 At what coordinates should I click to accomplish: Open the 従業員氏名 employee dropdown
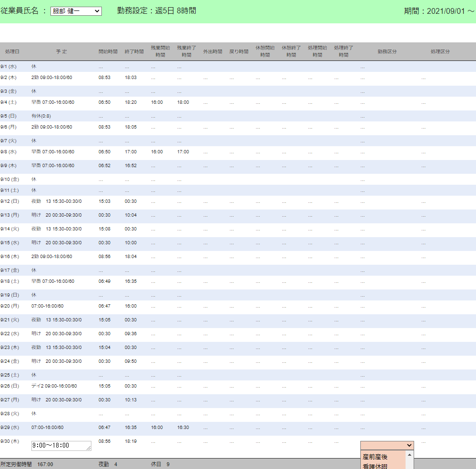tap(76, 11)
